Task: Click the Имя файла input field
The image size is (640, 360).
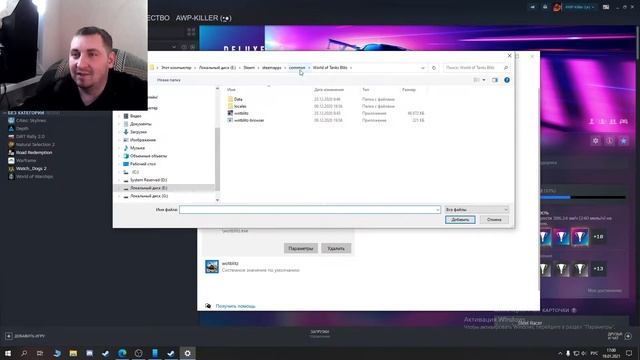Action: [x=310, y=209]
